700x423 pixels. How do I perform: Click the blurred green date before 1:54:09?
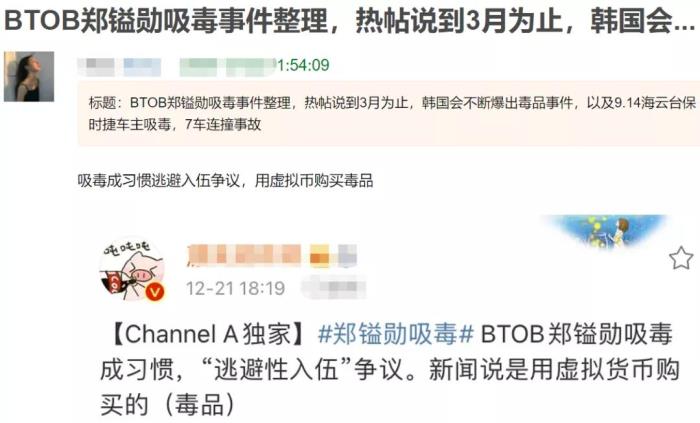(x=228, y=67)
